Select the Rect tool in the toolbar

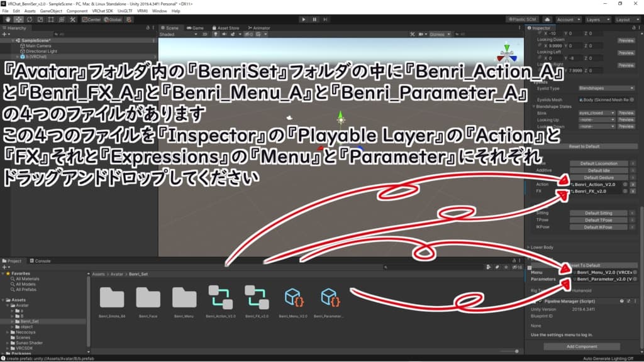50,19
